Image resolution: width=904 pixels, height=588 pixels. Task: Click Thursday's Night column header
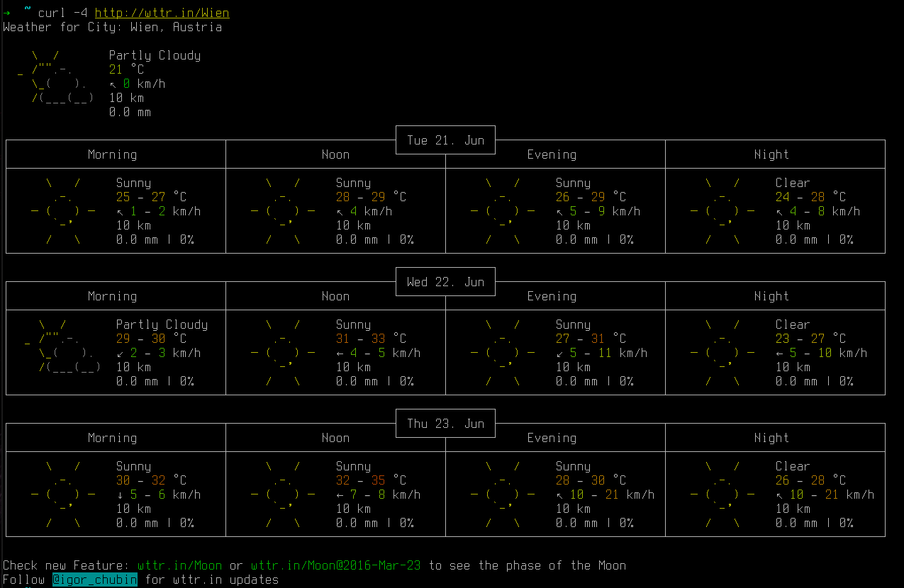point(772,438)
